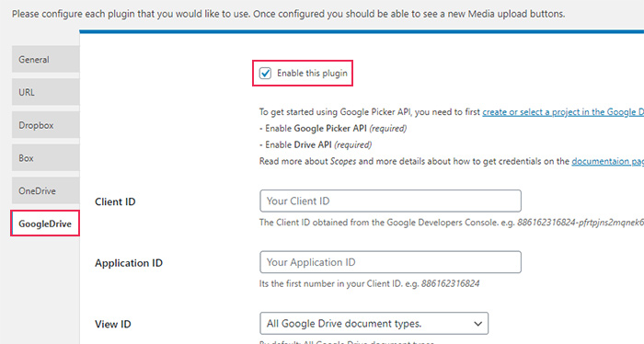
Task: Click into the Your Client ID field
Action: click(390, 201)
